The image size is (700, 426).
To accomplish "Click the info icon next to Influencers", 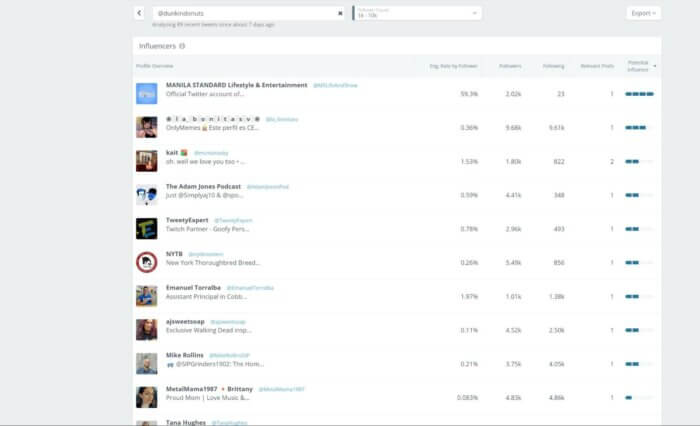I will (182, 46).
